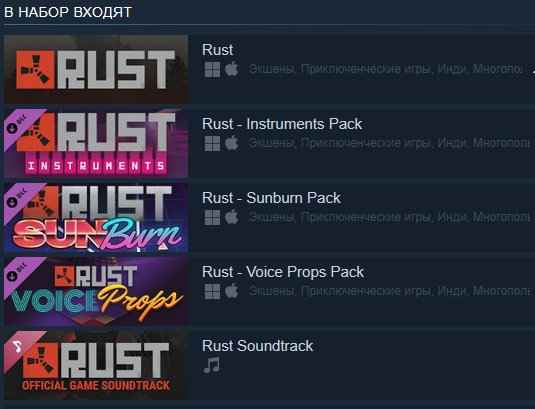535x409 pixels.
Task: Select the Rust SunBurn banner image
Action: click(x=96, y=217)
